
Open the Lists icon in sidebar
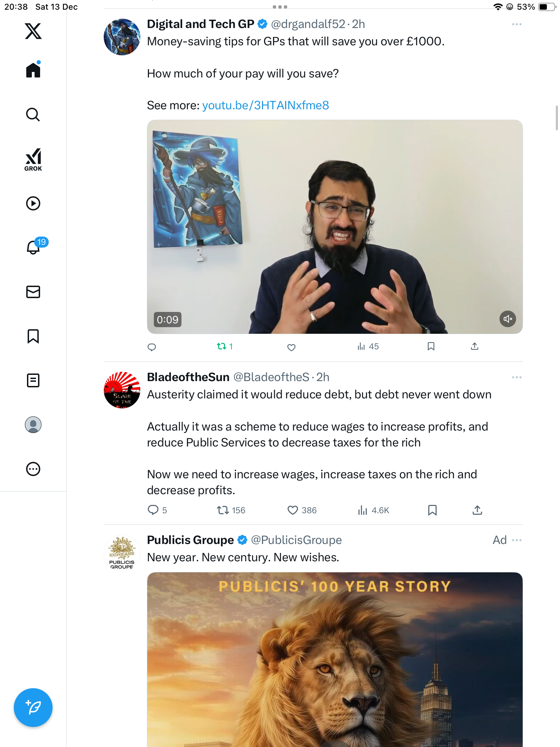tap(33, 380)
